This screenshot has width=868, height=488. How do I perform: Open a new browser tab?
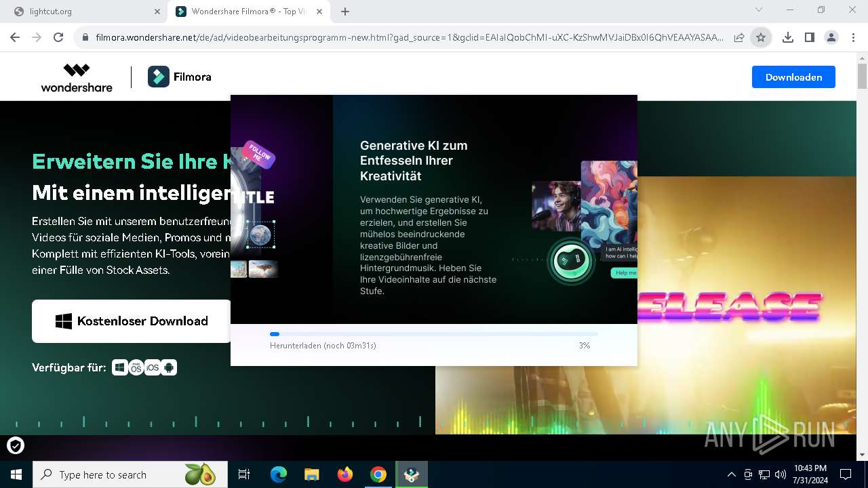pos(345,12)
